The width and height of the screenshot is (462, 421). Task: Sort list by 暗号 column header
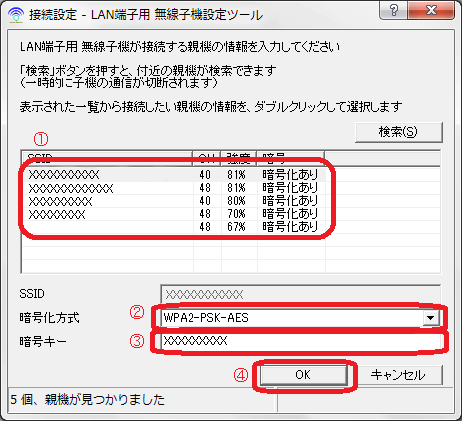pyautogui.click(x=290, y=158)
